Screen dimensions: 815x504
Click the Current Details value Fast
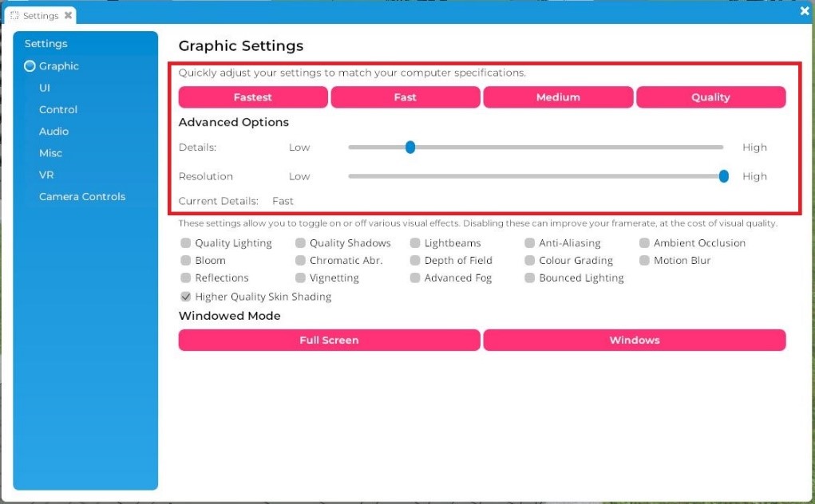283,201
